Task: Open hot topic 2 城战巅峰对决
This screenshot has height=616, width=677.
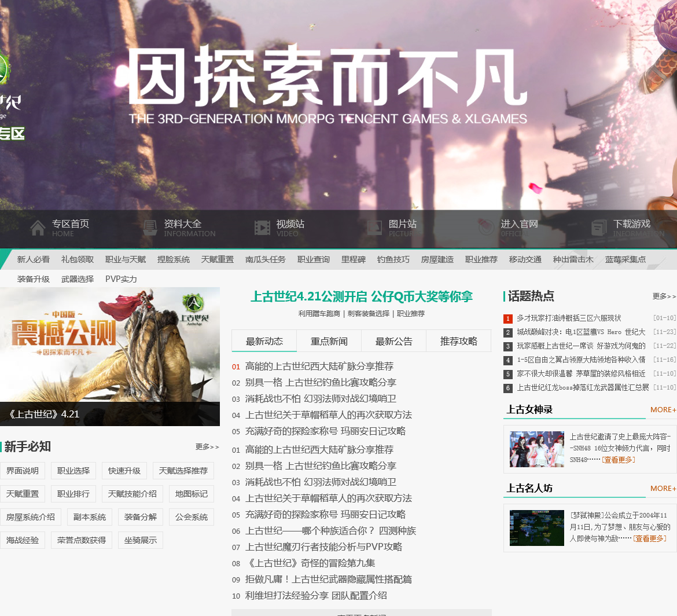Action: click(x=581, y=332)
